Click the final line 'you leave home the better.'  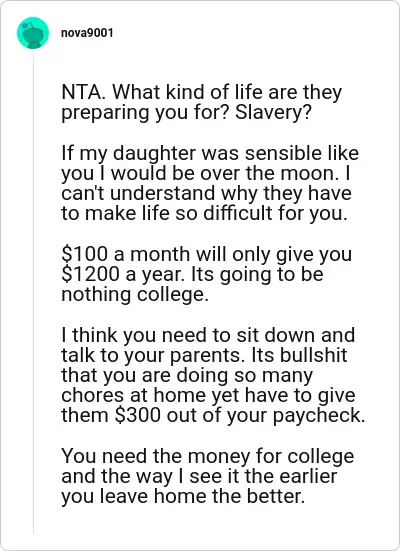pyautogui.click(x=182, y=496)
